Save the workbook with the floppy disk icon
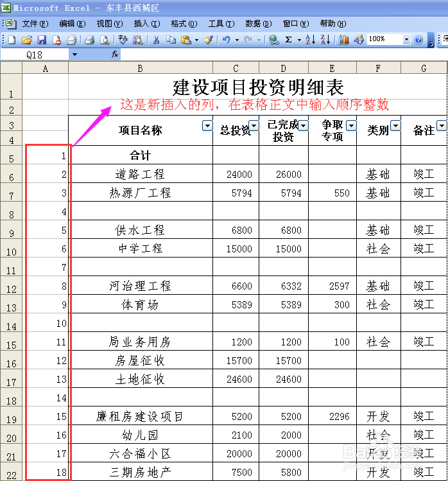 (42, 40)
